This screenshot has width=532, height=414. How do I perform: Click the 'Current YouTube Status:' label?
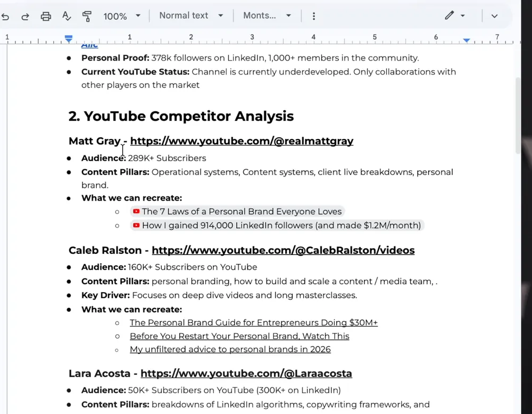(135, 72)
